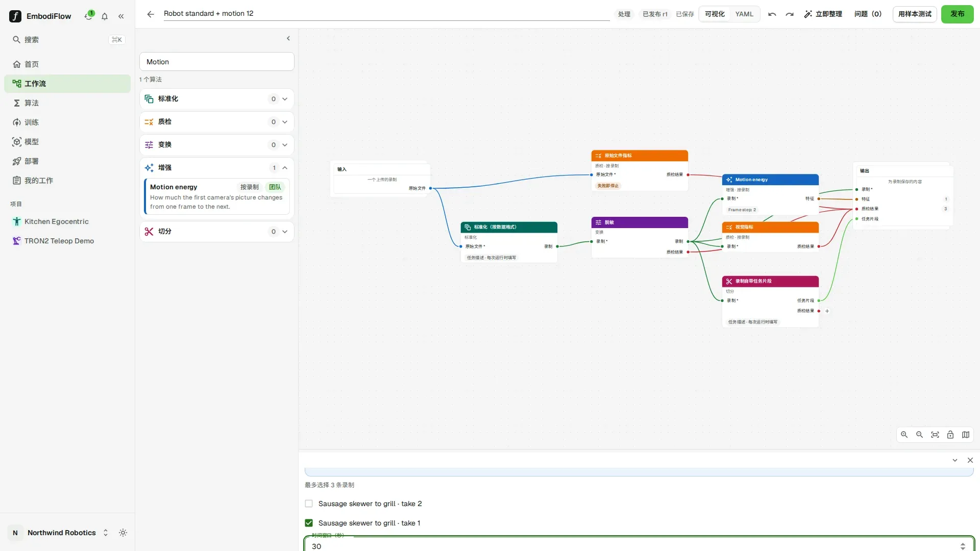Uncheck Sausage skewer to grill take 1
980x551 pixels.
coord(309,523)
